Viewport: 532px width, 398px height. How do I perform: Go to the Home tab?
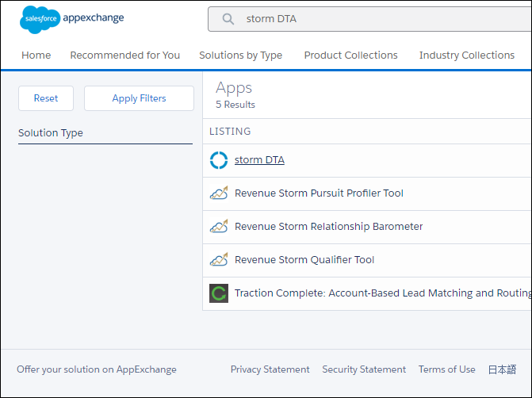tap(36, 55)
